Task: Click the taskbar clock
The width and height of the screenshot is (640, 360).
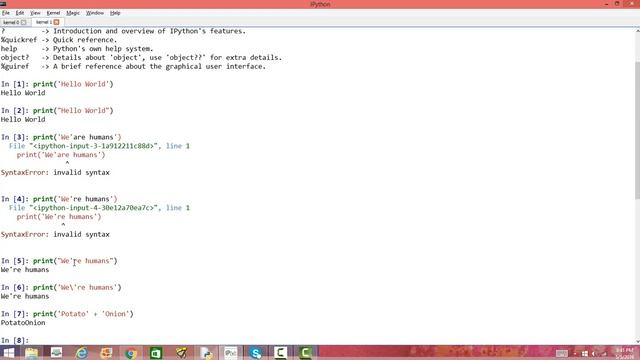Action: (x=624, y=353)
